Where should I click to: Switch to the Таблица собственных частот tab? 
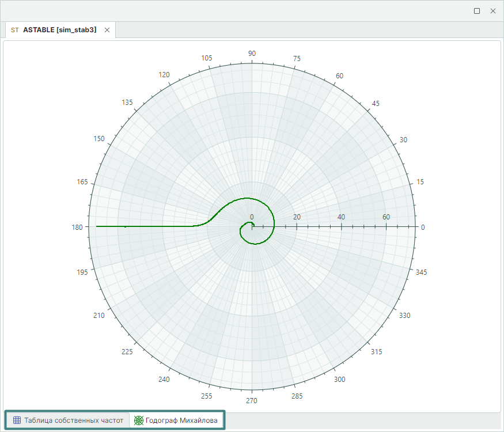click(x=73, y=420)
